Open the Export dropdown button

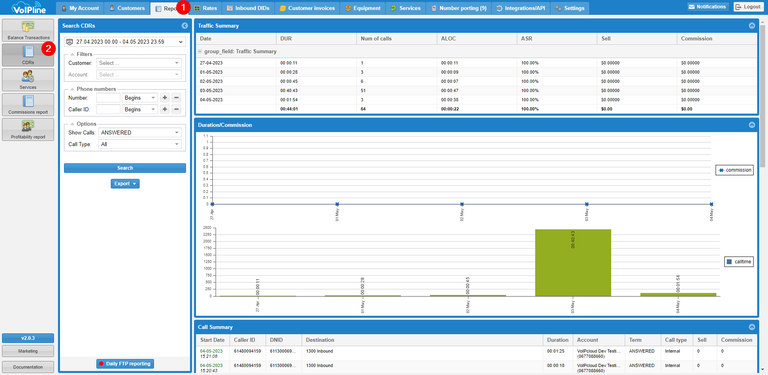pyautogui.click(x=125, y=184)
